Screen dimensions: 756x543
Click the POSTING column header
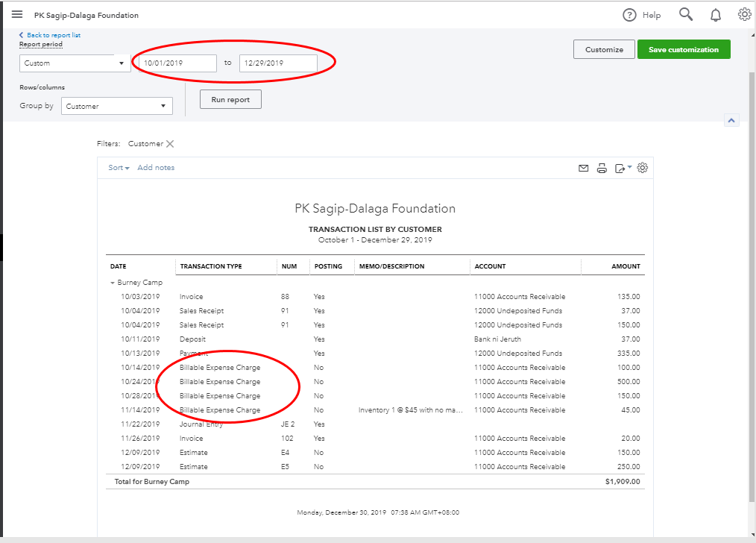tap(328, 266)
